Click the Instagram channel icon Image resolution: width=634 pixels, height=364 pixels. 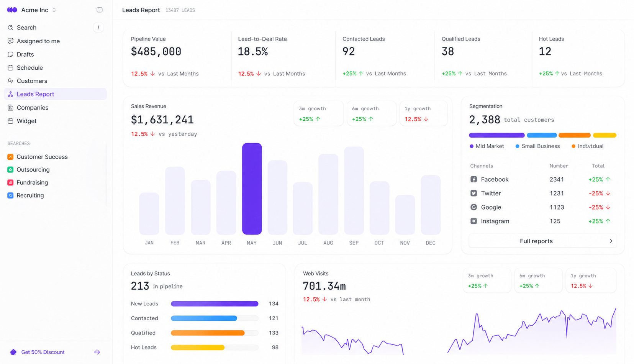click(474, 221)
